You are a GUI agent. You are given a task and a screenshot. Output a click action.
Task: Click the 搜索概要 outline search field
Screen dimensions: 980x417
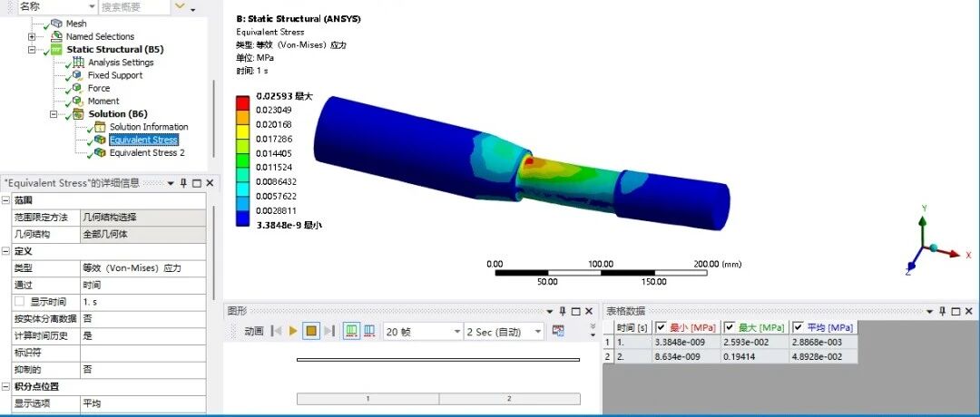pyautogui.click(x=134, y=7)
